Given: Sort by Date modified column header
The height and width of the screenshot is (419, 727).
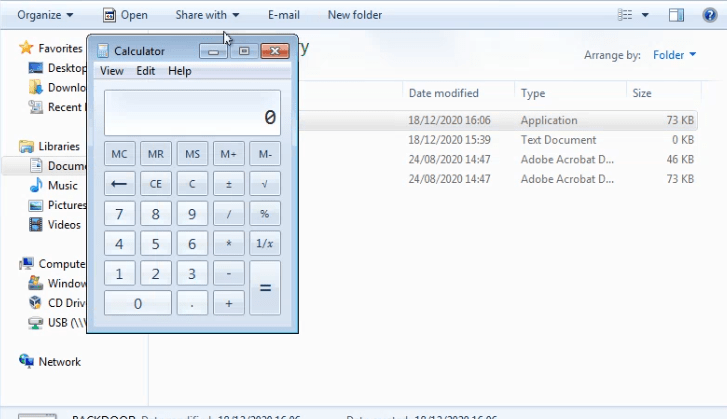Looking at the screenshot, I should point(443,93).
